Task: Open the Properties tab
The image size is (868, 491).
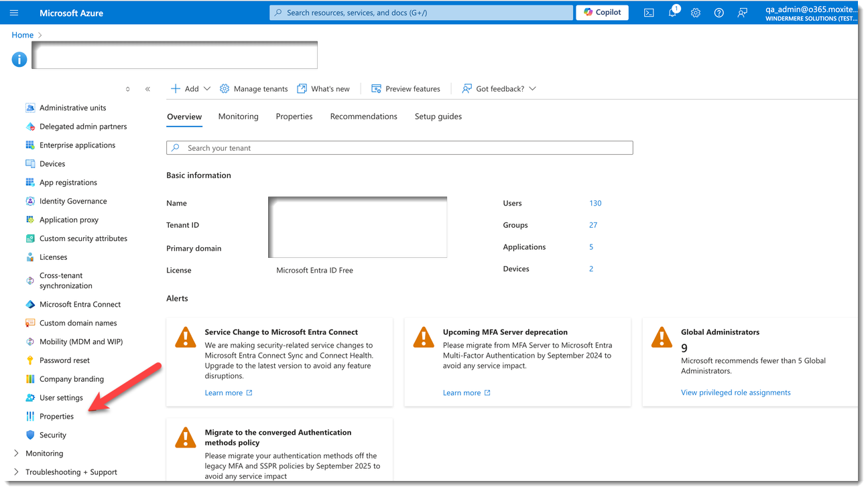Action: point(294,117)
